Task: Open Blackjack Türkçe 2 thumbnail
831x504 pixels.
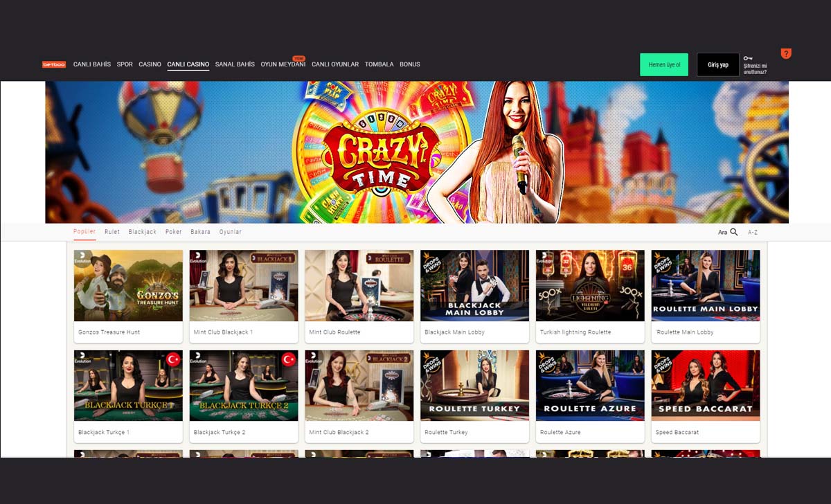Action: [x=244, y=386]
